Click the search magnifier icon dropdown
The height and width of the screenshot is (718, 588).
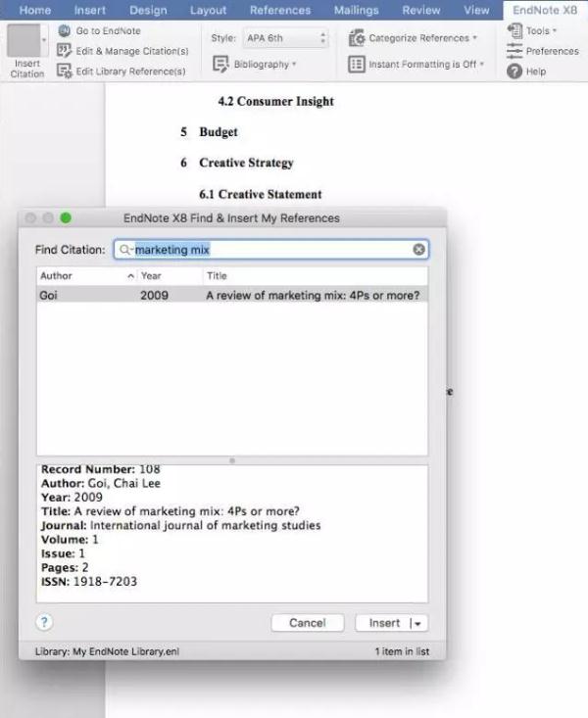tap(125, 250)
